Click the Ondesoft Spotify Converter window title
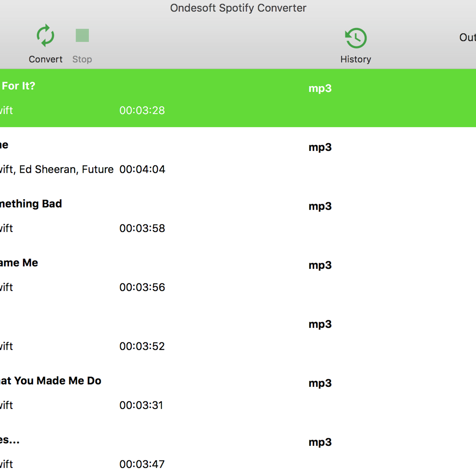The width and height of the screenshot is (476, 476). [238, 8]
